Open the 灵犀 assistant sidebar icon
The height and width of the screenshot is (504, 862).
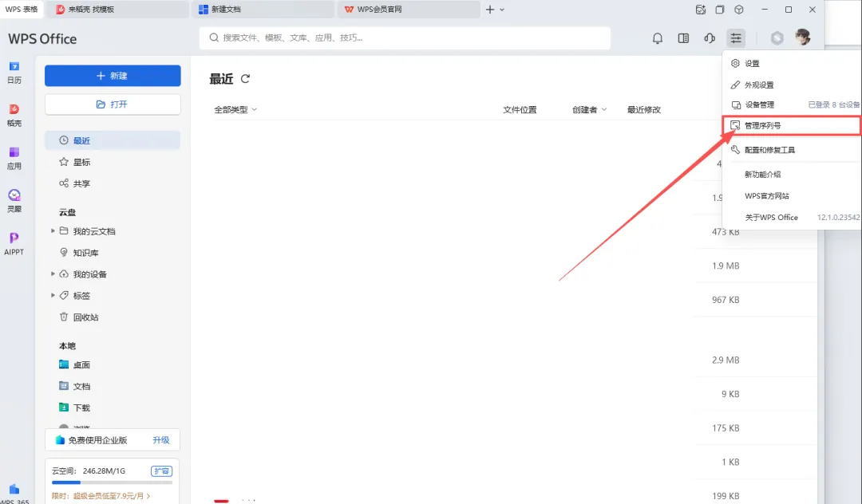[14, 200]
